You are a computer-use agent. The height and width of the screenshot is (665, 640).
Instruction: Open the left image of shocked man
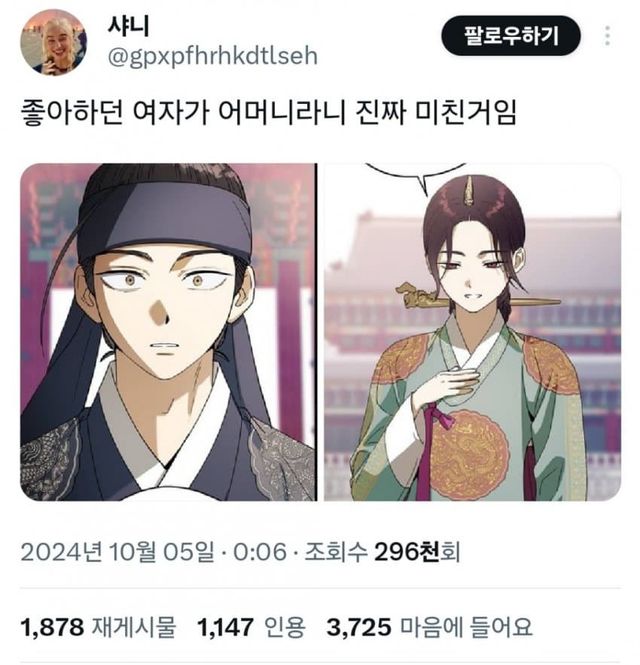pyautogui.click(x=168, y=332)
